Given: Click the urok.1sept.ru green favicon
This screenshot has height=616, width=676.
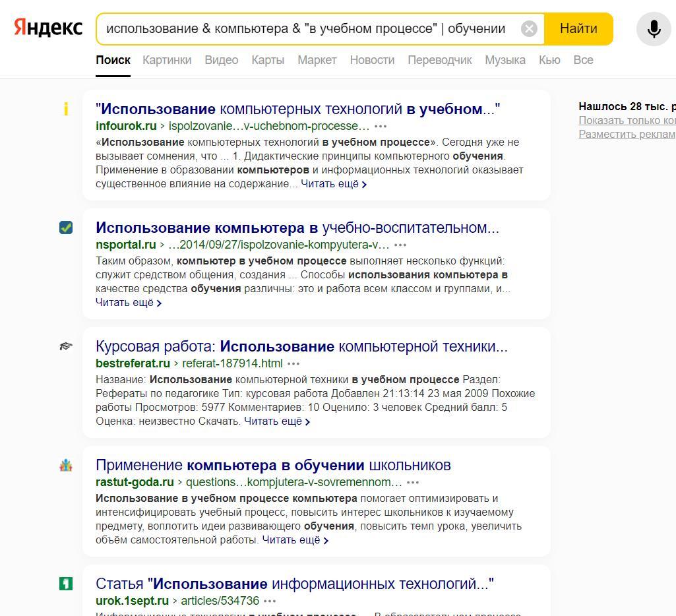Looking at the screenshot, I should pyautogui.click(x=66, y=584).
